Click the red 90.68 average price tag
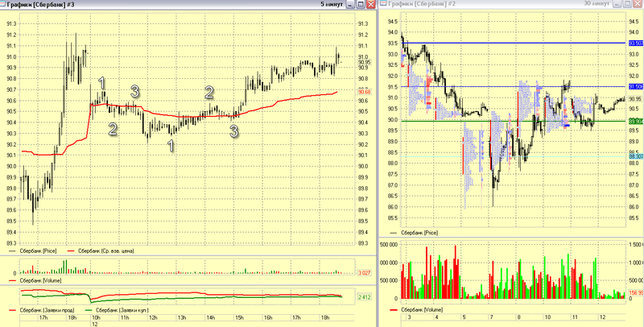This screenshot has width=644, height=327. click(x=365, y=92)
